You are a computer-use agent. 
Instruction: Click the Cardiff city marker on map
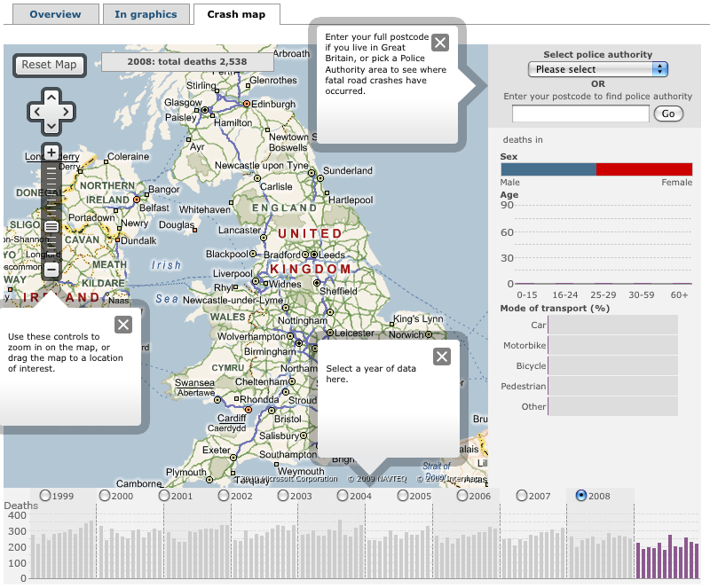(248, 410)
